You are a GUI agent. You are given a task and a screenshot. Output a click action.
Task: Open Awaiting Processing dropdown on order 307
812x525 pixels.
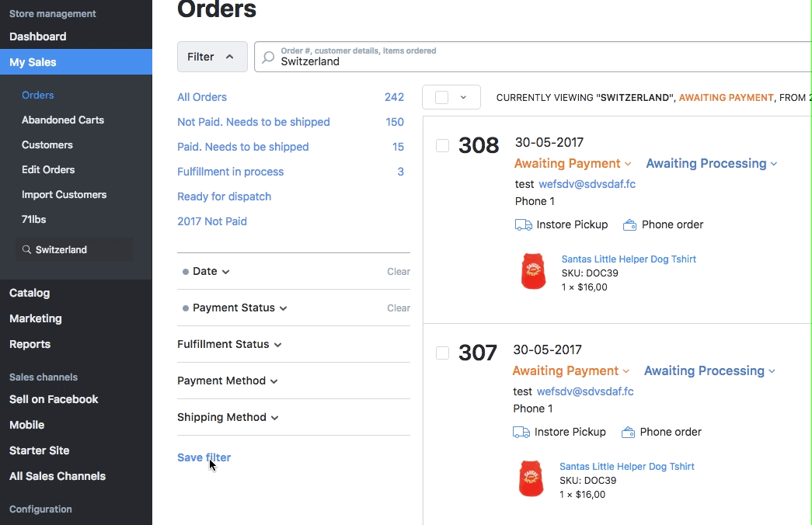pyautogui.click(x=709, y=370)
